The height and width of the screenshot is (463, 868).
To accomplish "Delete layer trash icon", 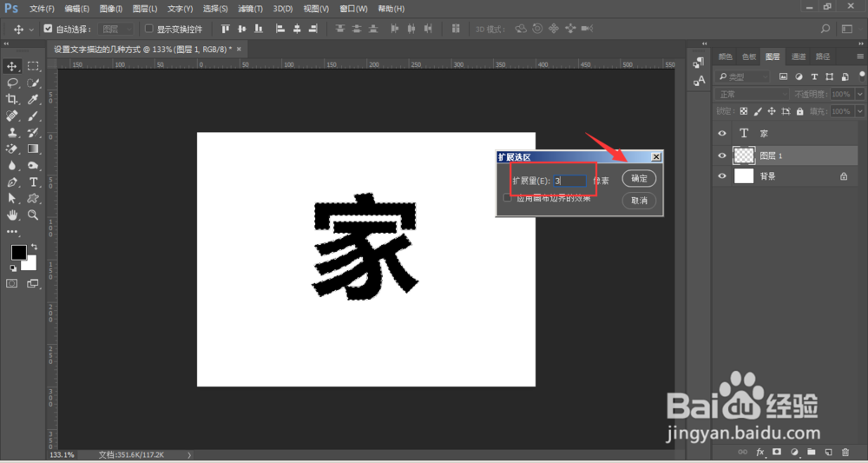I will point(845,452).
